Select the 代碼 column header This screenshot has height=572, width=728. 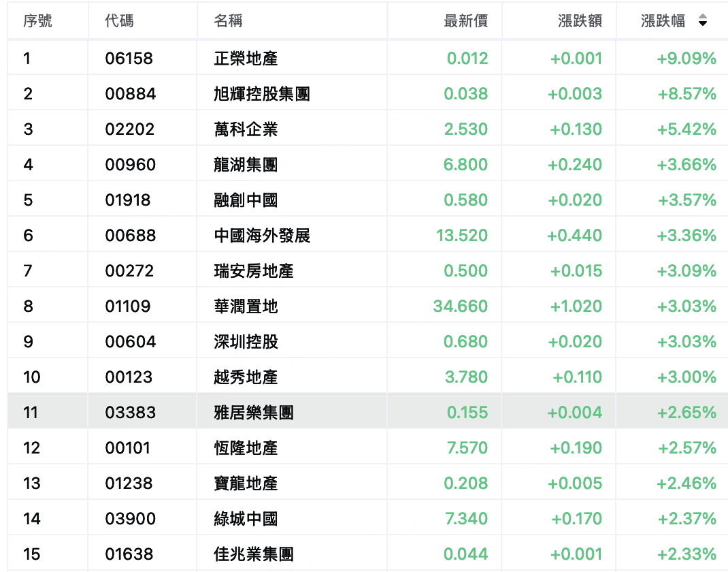pyautogui.click(x=119, y=21)
